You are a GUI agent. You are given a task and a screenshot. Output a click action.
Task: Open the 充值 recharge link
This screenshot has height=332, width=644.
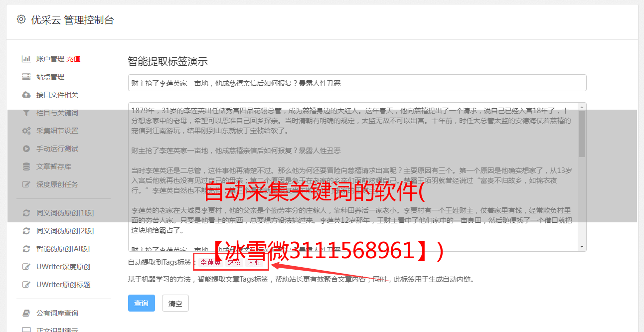tap(73, 59)
